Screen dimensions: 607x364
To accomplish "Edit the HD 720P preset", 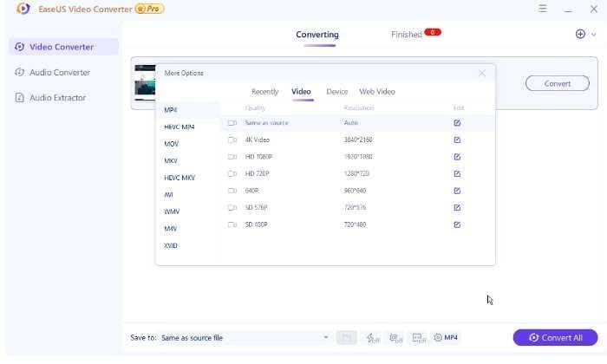I will (457, 173).
